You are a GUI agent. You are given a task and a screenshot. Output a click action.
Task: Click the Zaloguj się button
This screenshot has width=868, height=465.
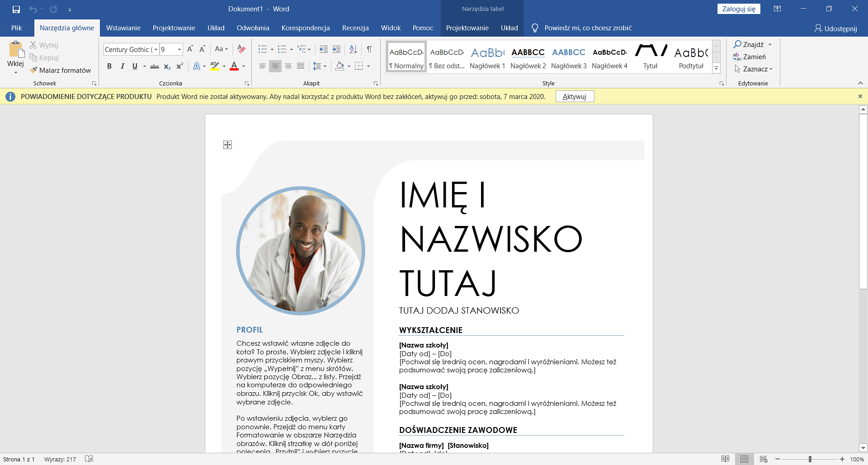(739, 9)
